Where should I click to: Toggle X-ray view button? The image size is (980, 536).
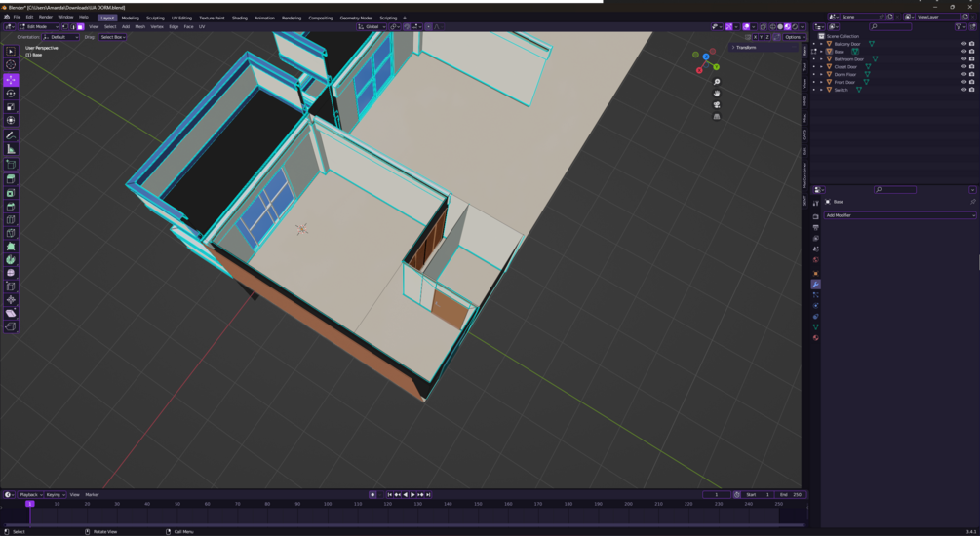764,27
